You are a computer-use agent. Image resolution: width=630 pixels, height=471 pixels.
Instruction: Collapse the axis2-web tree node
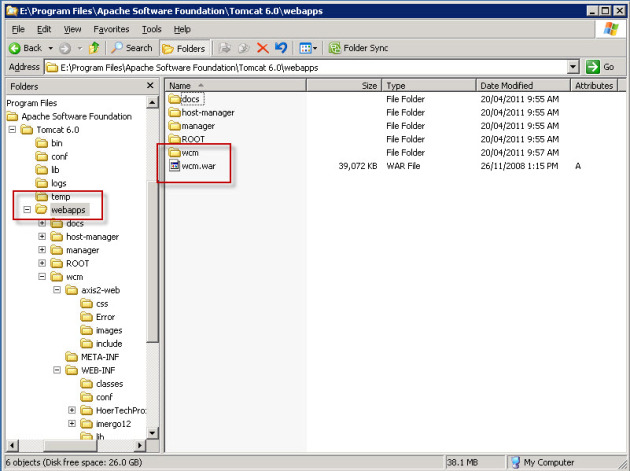(57, 290)
